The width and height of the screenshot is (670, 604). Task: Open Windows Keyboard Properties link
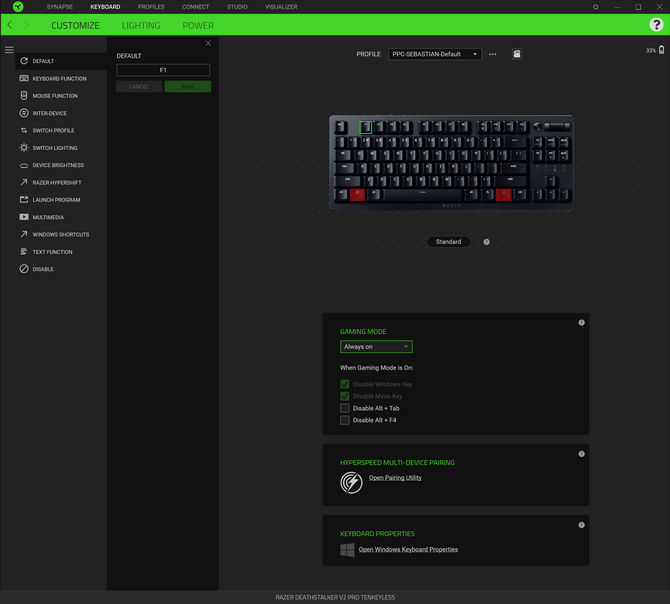click(x=408, y=549)
